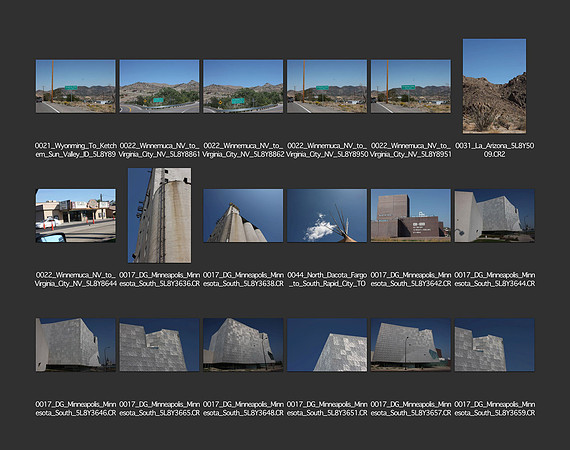Select the thumbnail for file SL8Y8951
The image size is (570, 450).
coord(411,87)
